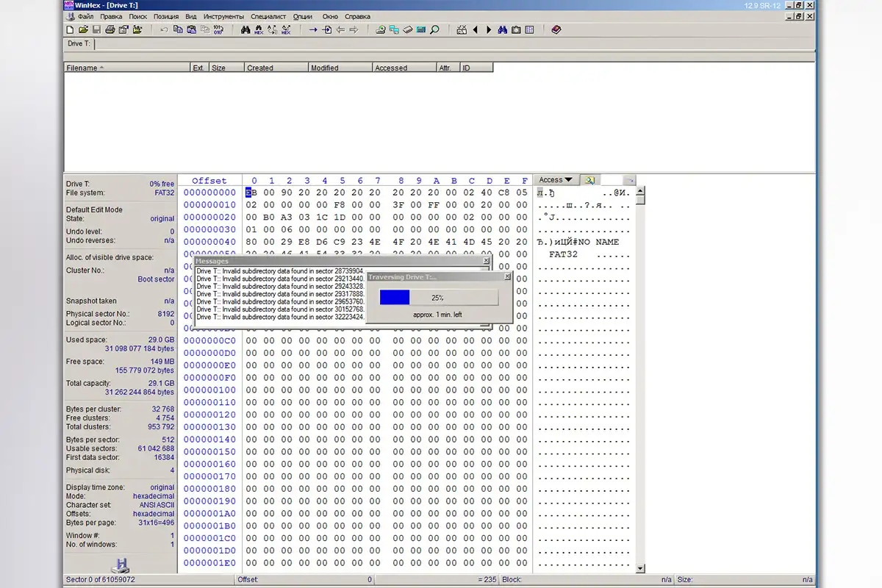Open the Access dropdown button

[555, 180]
